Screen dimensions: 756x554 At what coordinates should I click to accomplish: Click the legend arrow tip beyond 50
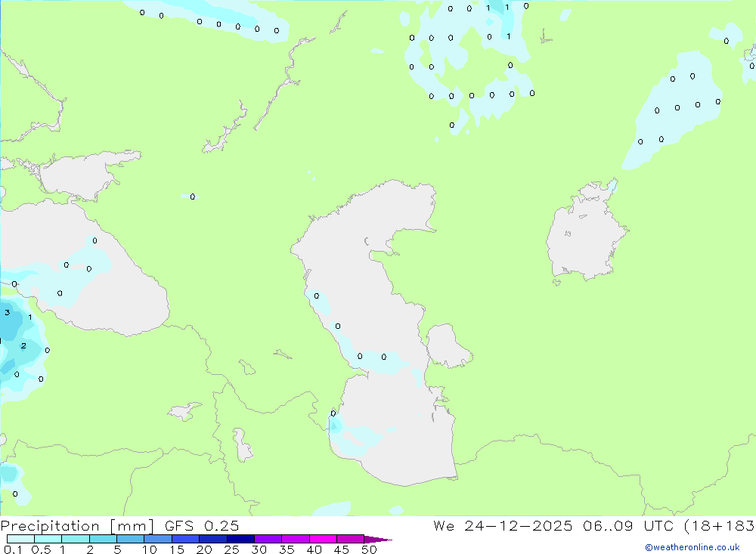tap(378, 539)
